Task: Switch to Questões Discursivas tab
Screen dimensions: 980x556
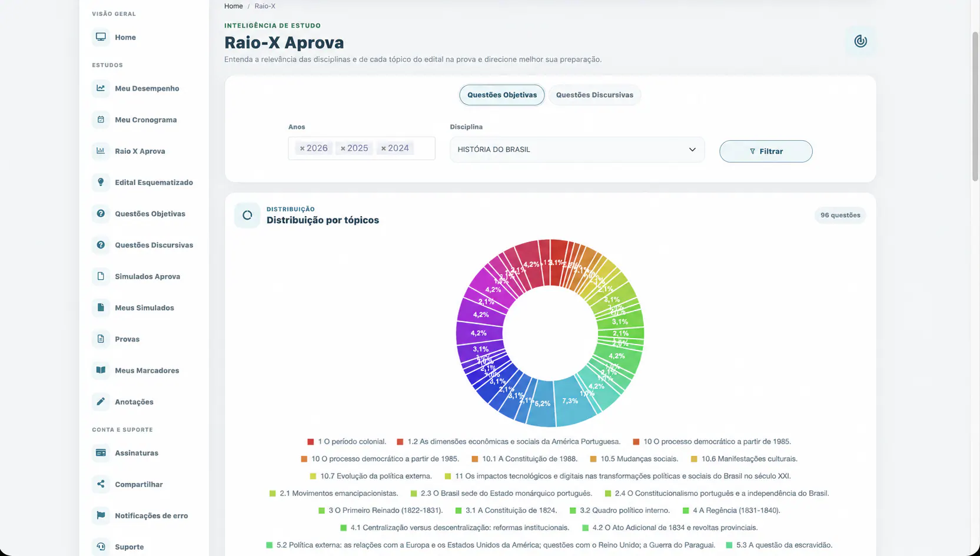Action: click(x=594, y=95)
